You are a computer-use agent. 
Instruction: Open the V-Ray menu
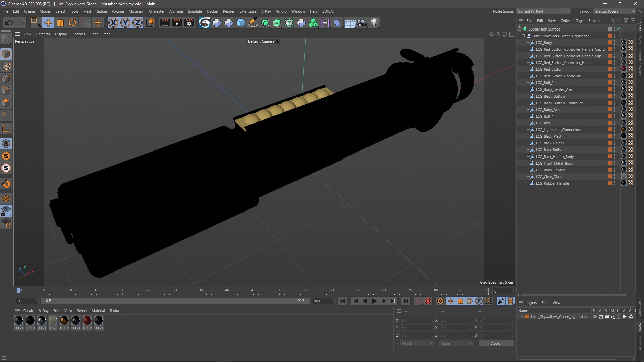(x=266, y=11)
